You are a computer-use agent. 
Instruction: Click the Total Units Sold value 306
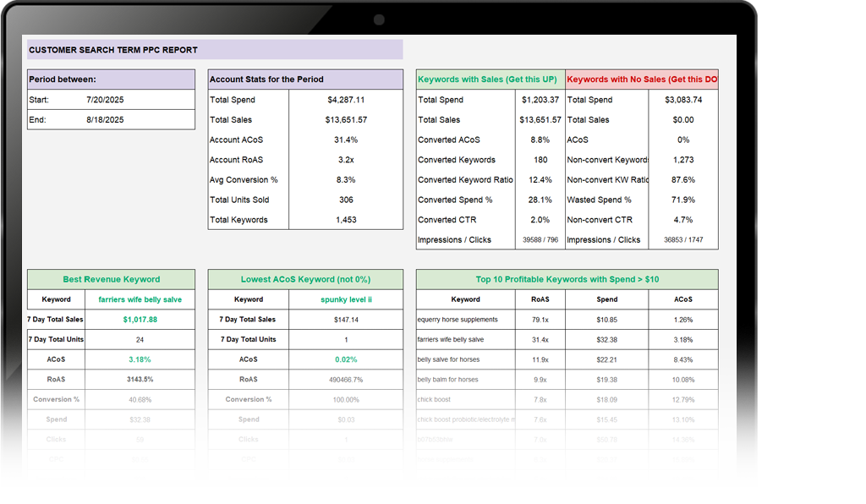[345, 200]
